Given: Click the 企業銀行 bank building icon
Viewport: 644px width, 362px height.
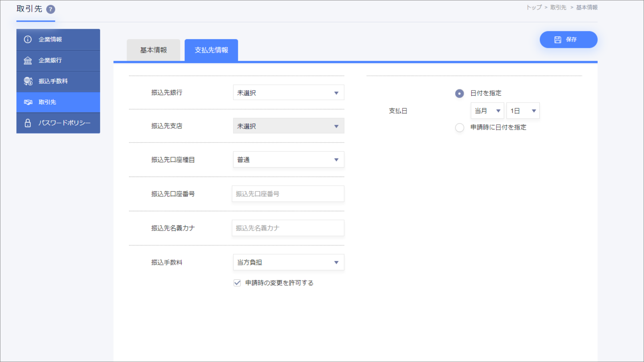Looking at the screenshot, I should pos(28,60).
